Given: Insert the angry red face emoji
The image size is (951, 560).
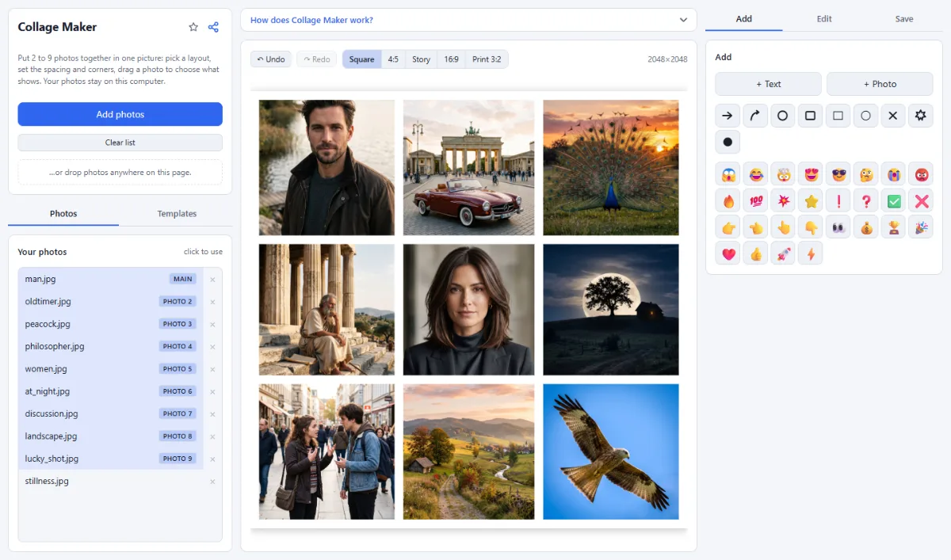Looking at the screenshot, I should pyautogui.click(x=921, y=174).
